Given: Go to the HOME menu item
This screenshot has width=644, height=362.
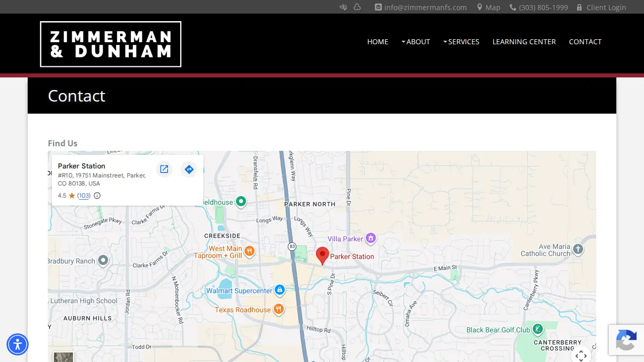Looking at the screenshot, I should click(x=378, y=42).
